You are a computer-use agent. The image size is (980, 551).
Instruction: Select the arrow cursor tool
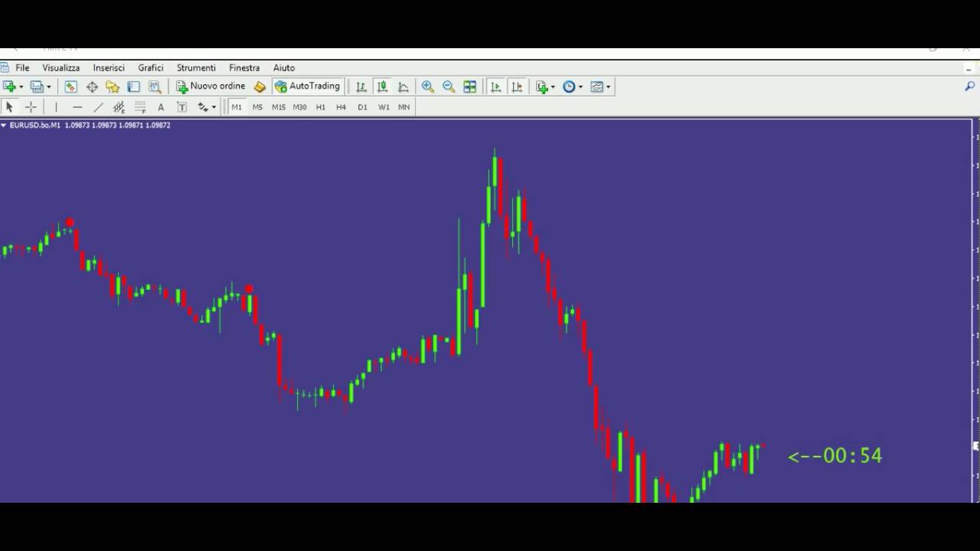tap(10, 107)
